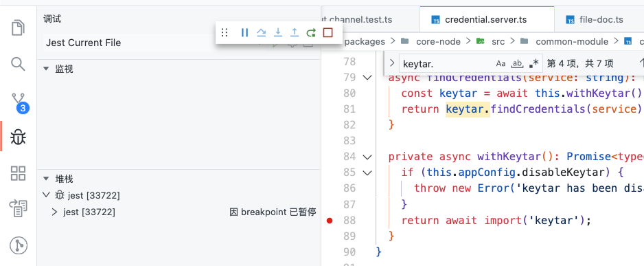Click the find result count 第 4 项，共 7 项
644x266 pixels.
[580, 63]
